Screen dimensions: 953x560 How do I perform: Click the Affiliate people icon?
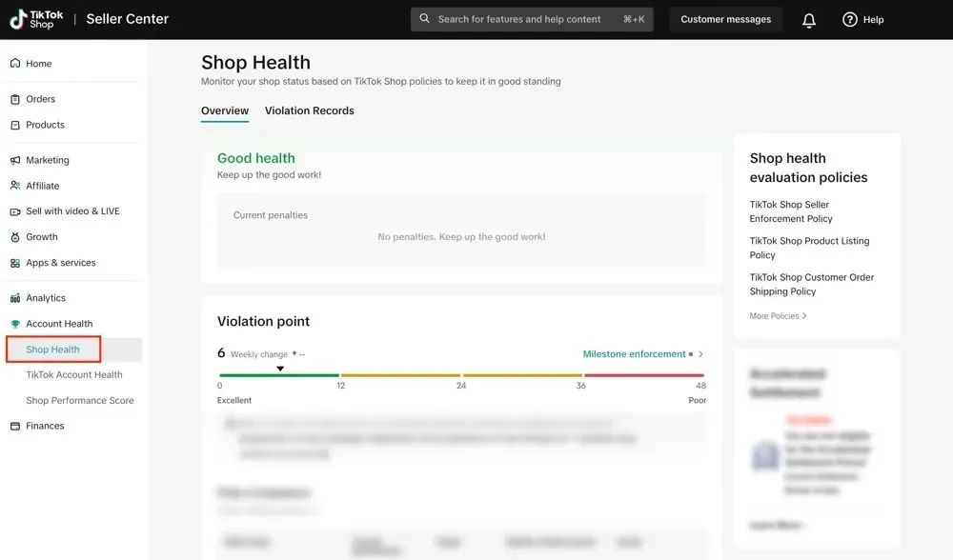(15, 186)
